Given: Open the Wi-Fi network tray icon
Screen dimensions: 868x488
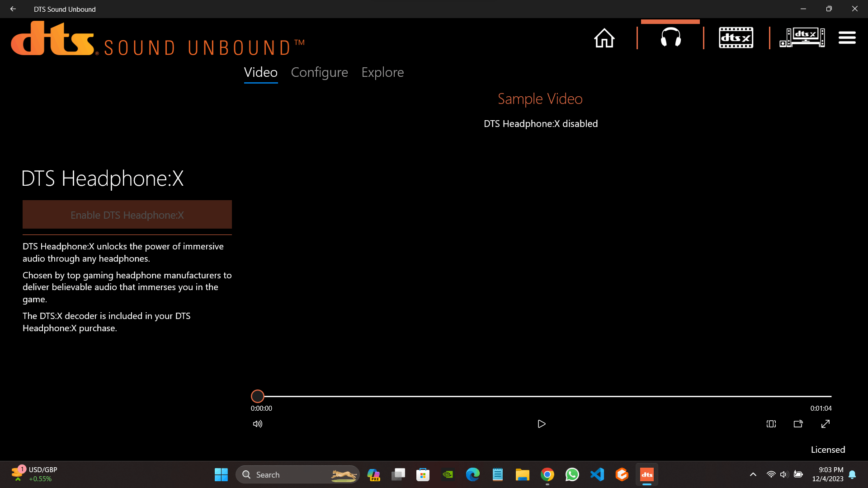Looking at the screenshot, I should (771, 474).
